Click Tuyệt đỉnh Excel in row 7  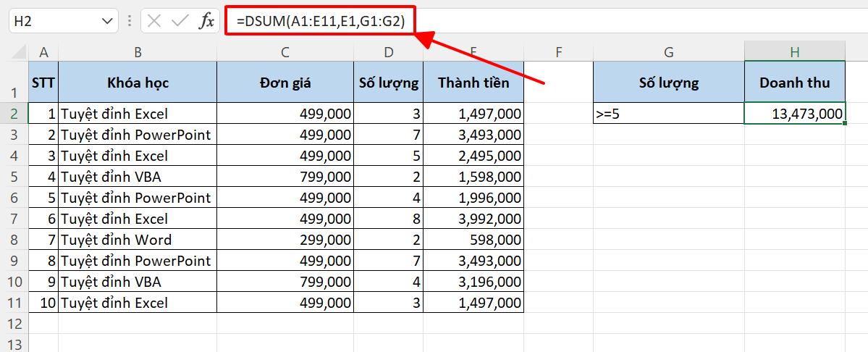click(x=138, y=219)
